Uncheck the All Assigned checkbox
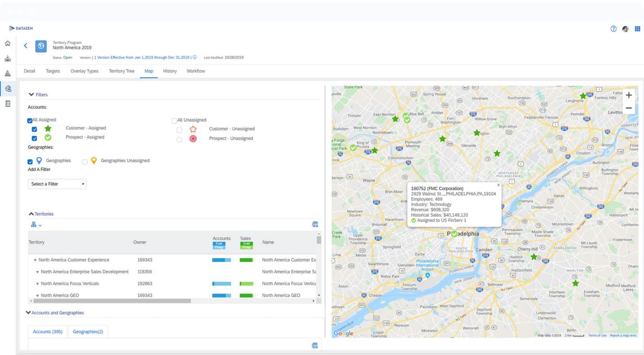644x355 pixels. click(30, 121)
